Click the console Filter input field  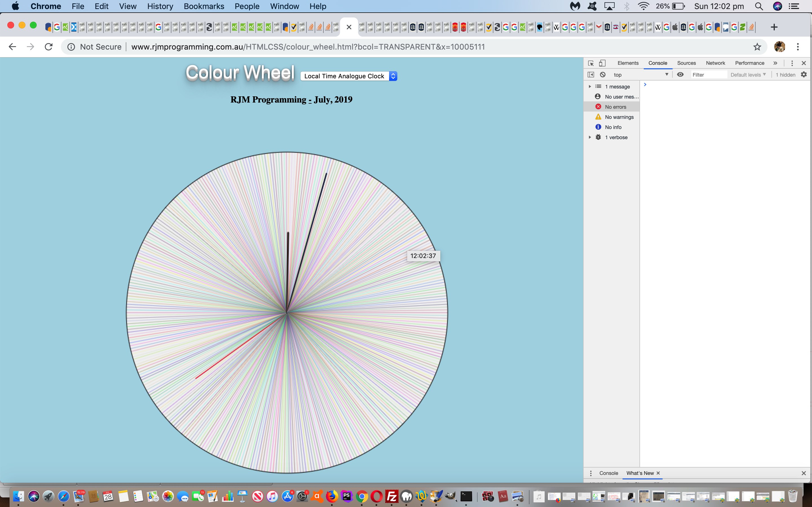[x=708, y=75]
